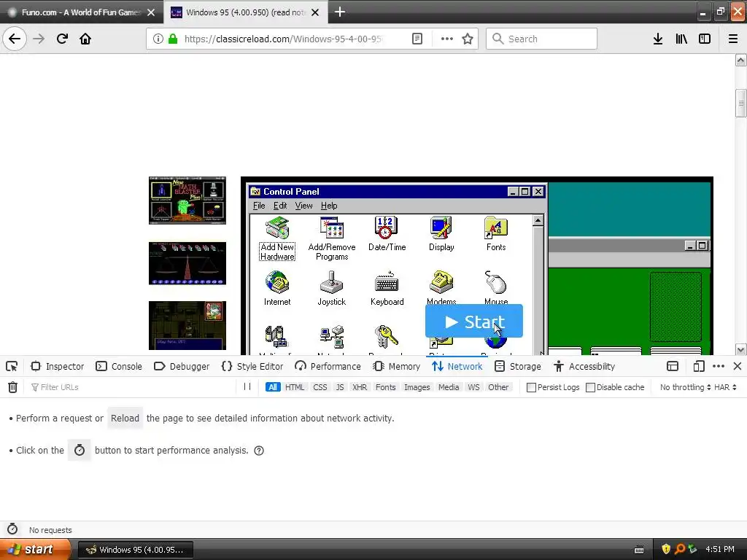Viewport: 747px width, 560px height.
Task: Reload the page with the refresh icon
Action: pos(62,39)
